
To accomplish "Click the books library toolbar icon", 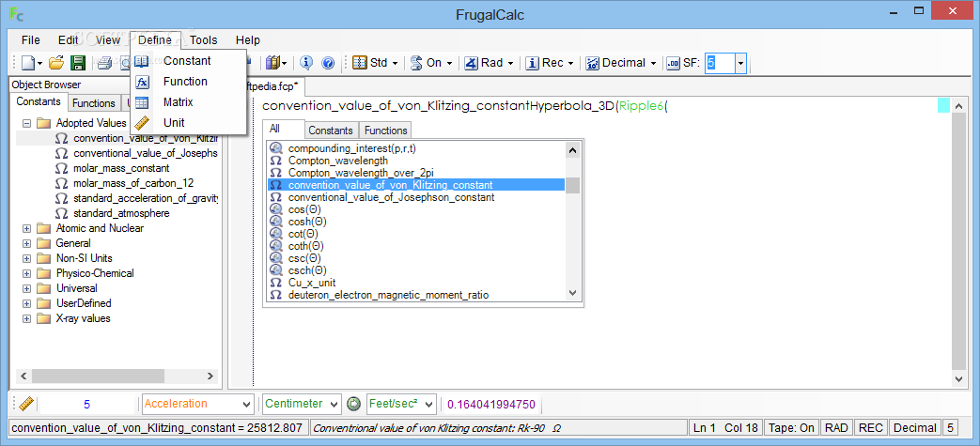I will coord(272,63).
